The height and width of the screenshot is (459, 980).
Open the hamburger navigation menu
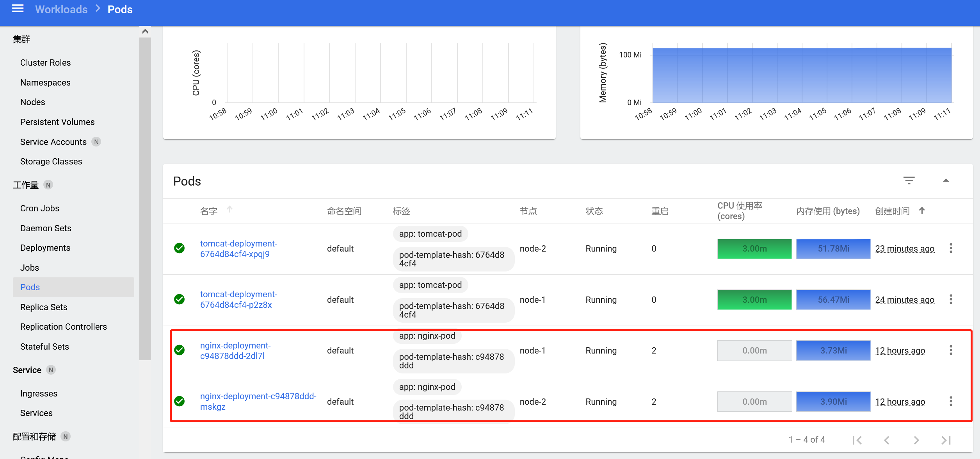click(x=18, y=9)
